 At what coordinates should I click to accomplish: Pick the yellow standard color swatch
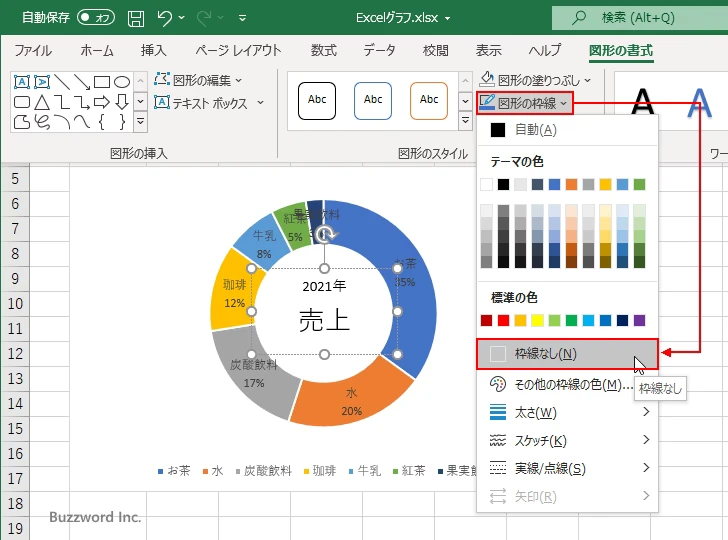pos(537,320)
